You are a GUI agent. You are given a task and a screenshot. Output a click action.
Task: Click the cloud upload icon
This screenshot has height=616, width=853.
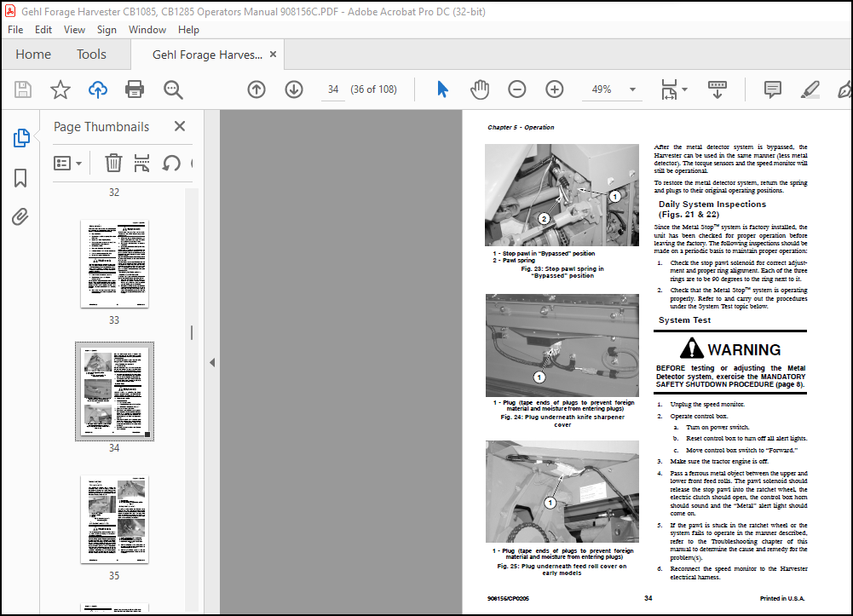click(x=98, y=89)
